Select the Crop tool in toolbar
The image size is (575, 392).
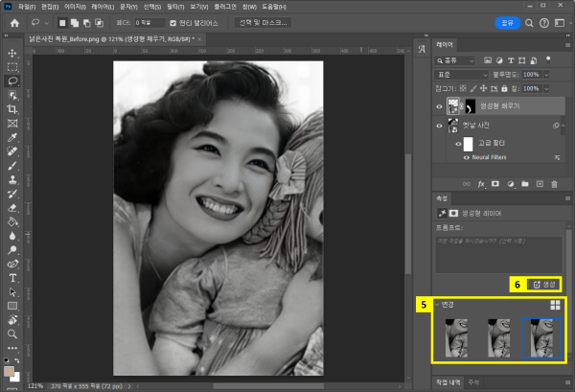tap(12, 109)
